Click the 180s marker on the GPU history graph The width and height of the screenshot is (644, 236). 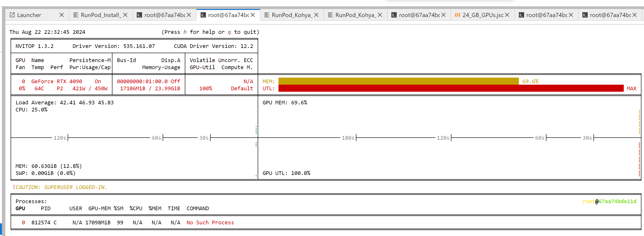(x=348, y=138)
